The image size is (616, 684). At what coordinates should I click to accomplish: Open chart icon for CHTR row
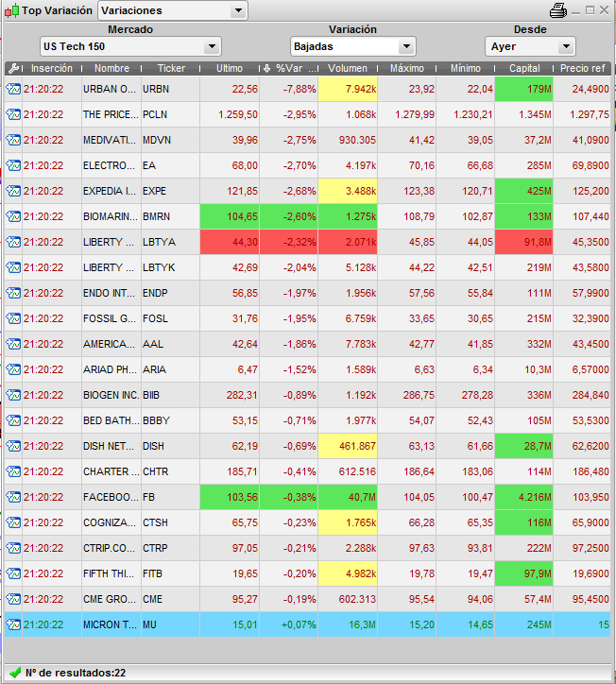13,472
